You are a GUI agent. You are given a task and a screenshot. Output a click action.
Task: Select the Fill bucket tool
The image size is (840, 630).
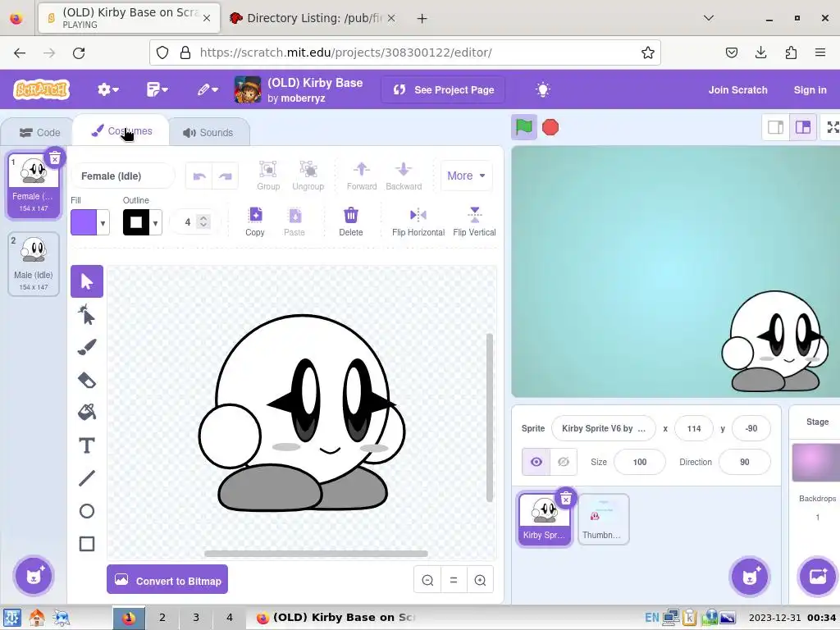[87, 413]
